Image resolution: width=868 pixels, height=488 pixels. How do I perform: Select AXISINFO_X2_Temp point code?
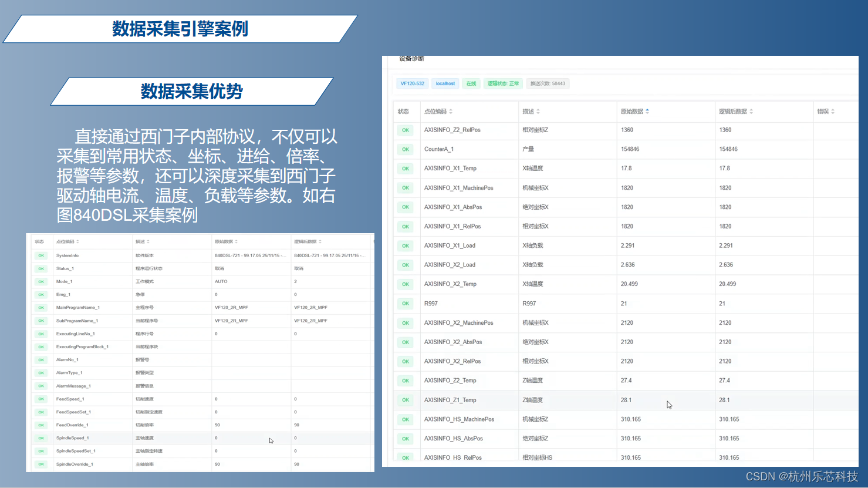click(x=450, y=284)
